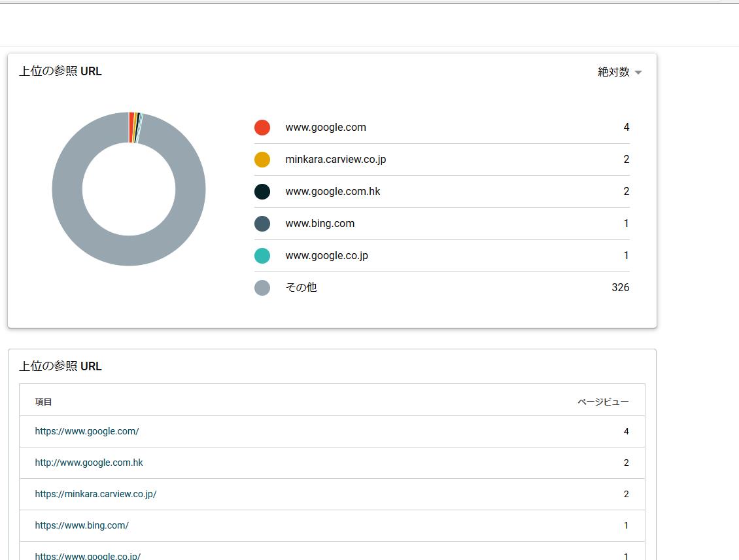
Task: Select www.google.com legend label
Action: tap(326, 128)
